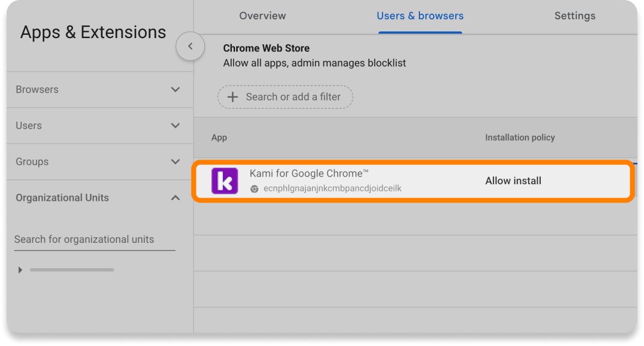644x346 pixels.
Task: Click the Apps & Extensions title
Action: [x=93, y=32]
